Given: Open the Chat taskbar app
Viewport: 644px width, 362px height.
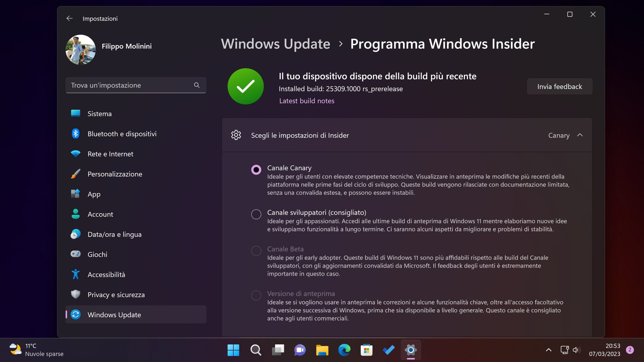Looking at the screenshot, I should (300, 350).
